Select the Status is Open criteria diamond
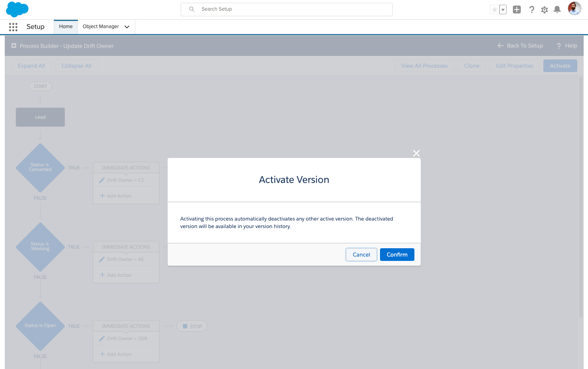Image resolution: width=588 pixels, height=369 pixels. [40, 326]
